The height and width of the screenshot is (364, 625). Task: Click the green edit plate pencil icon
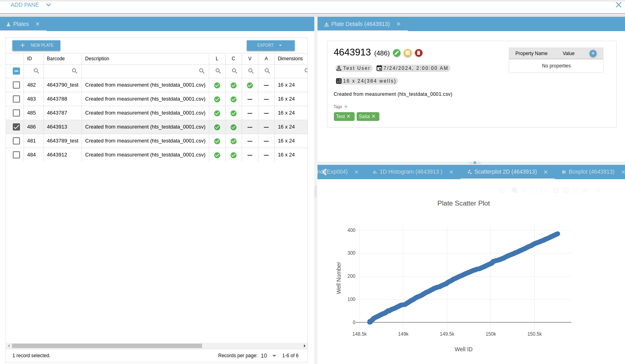click(397, 53)
